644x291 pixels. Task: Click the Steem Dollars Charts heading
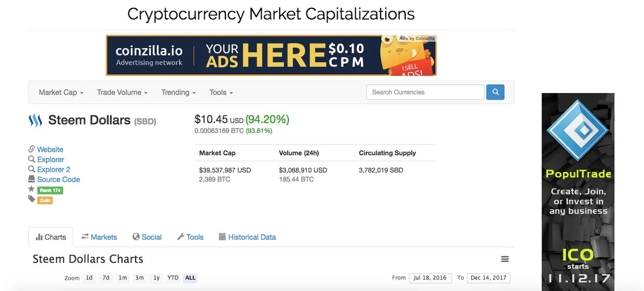pyautogui.click(x=88, y=259)
